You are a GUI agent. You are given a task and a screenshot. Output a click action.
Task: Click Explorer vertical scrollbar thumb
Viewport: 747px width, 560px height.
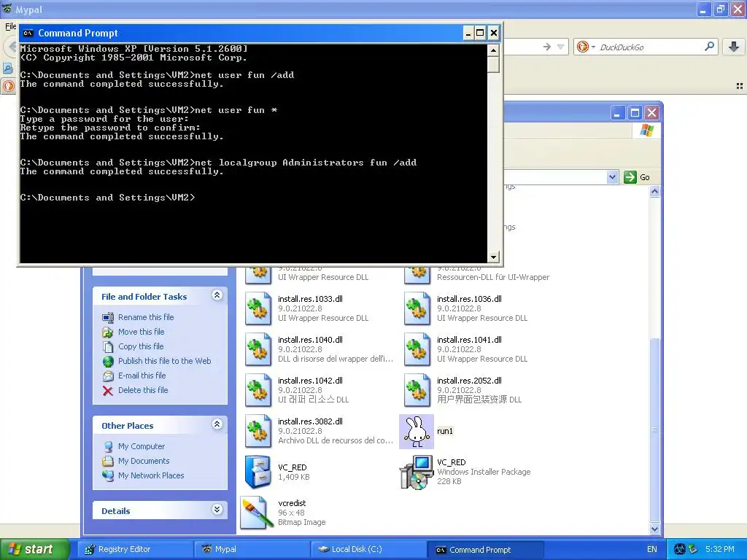(x=654, y=430)
